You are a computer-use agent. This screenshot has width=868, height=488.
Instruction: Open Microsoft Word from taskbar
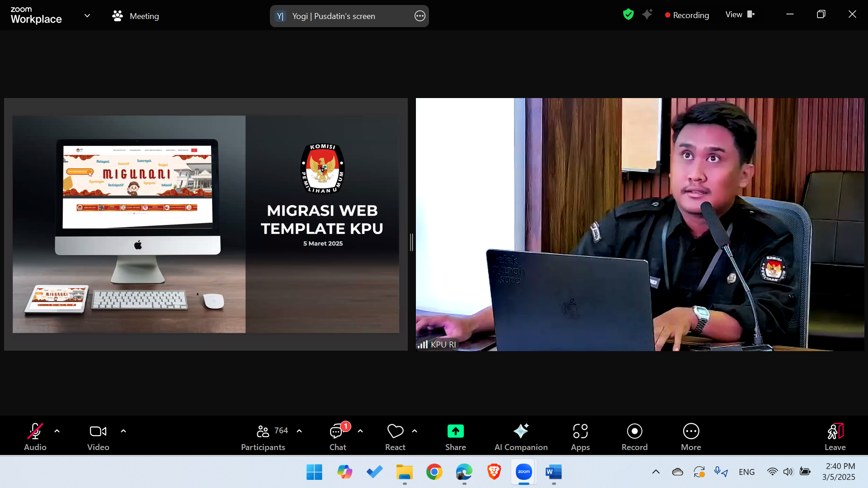coord(553,472)
